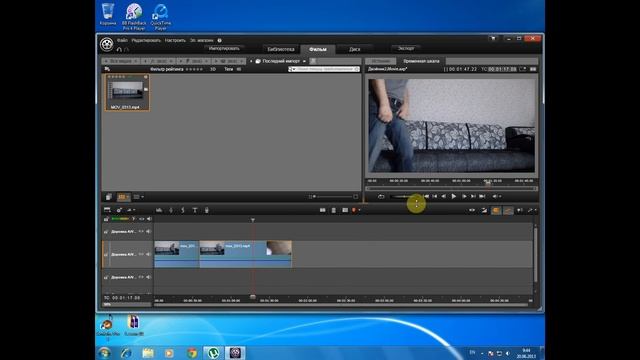The image size is (640, 360).
Task: Open the Chrome taskbar icon
Action: (x=191, y=353)
